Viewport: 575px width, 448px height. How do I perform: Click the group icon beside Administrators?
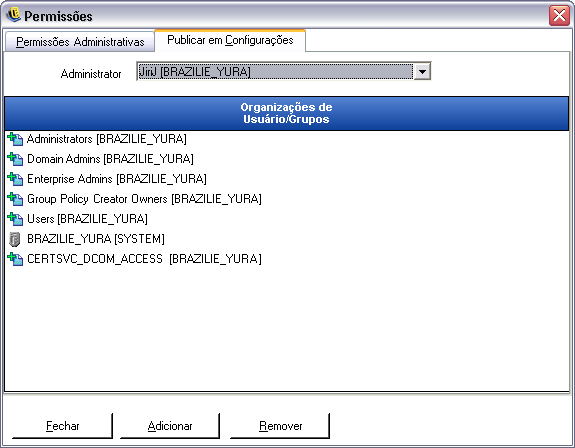click(x=15, y=139)
